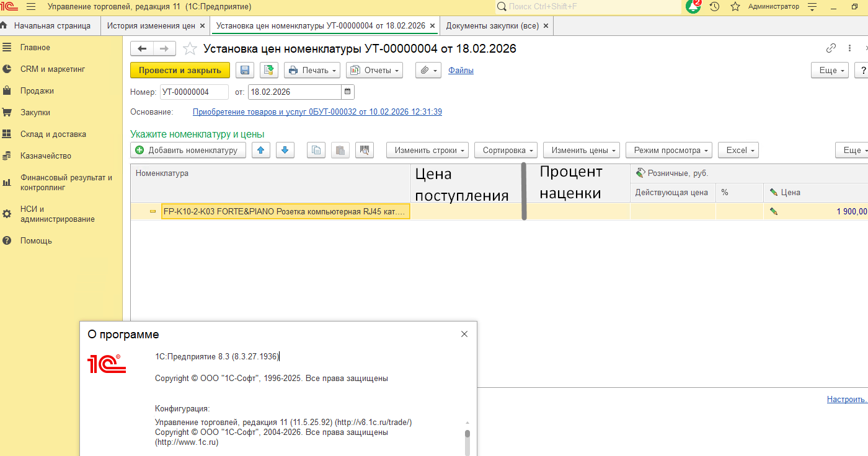Image resolution: width=868 pixels, height=456 pixels.
Task: Open the calendar date picker
Action: pyautogui.click(x=348, y=92)
